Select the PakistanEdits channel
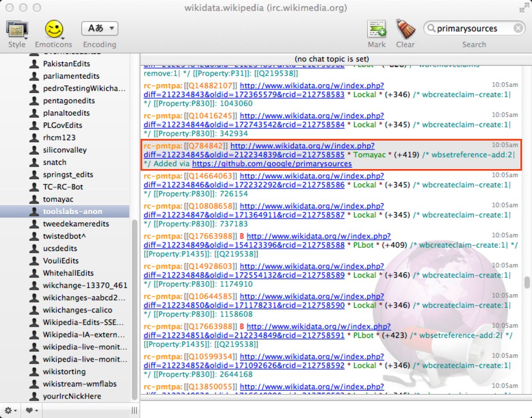This screenshot has height=418, width=532. coord(66,63)
